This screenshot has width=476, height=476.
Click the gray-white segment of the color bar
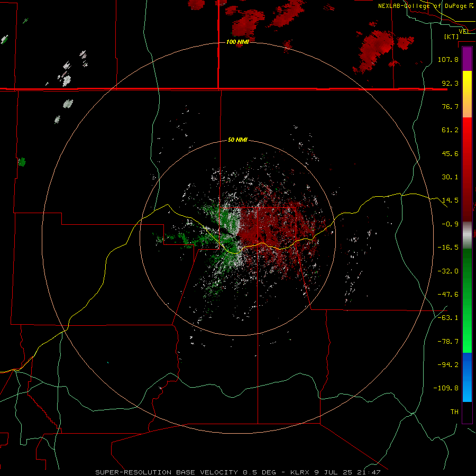tap(467, 235)
